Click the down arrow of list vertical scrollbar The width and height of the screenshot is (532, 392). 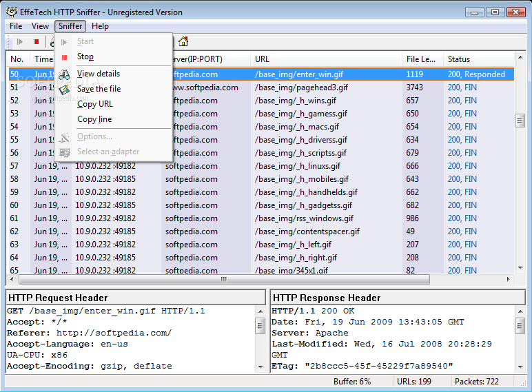[x=520, y=268]
